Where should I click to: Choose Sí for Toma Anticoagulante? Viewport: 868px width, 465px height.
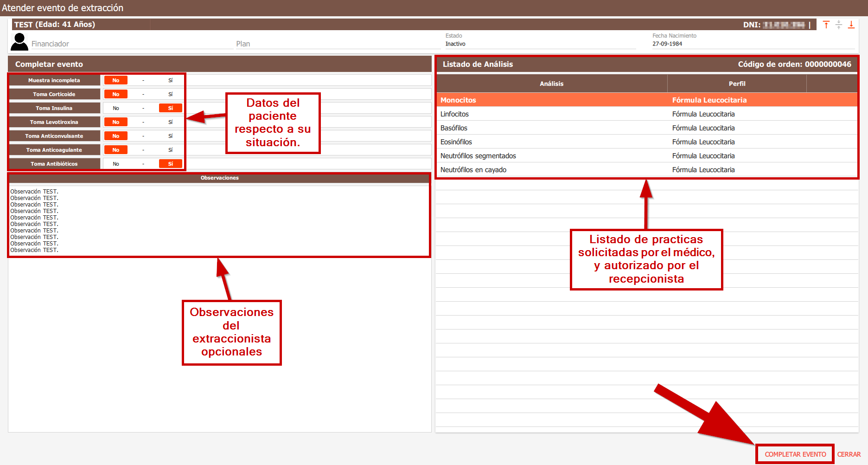tap(170, 150)
